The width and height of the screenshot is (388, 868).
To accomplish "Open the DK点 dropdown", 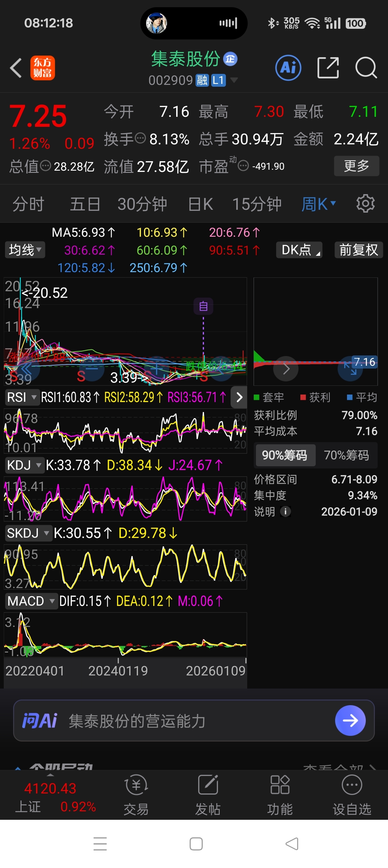I will coord(299,250).
